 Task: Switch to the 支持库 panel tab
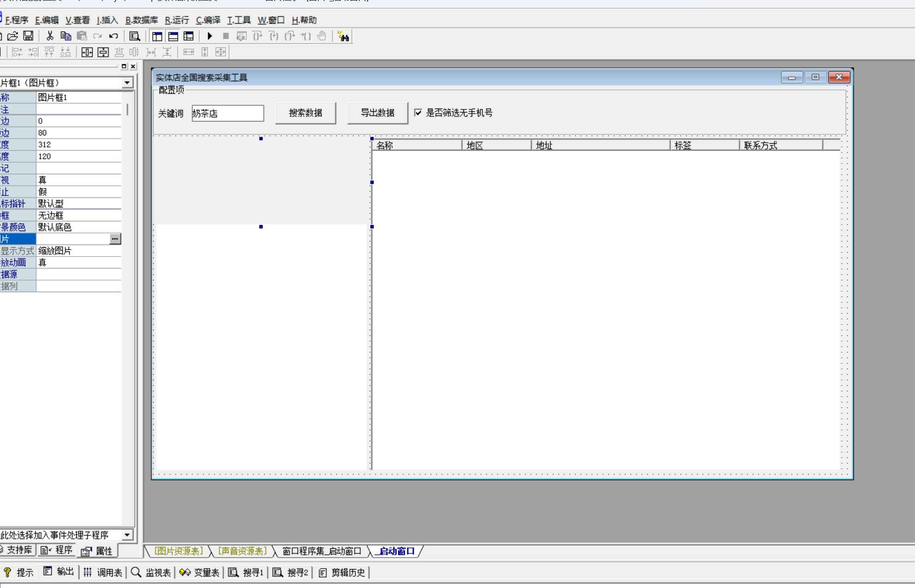pos(18,550)
